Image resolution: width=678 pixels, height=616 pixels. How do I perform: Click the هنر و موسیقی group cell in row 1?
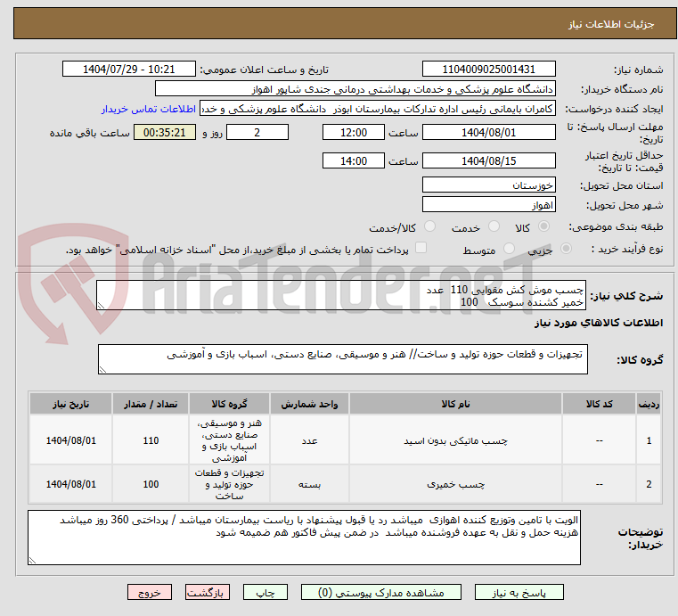click(229, 440)
